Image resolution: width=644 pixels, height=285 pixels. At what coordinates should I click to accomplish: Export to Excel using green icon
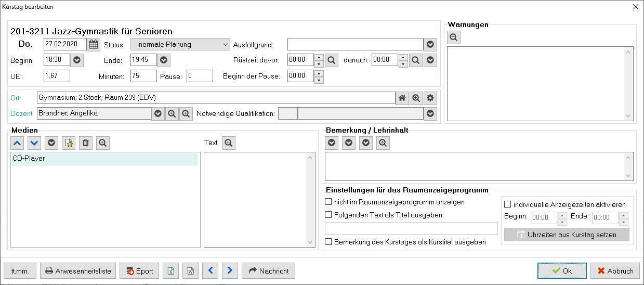[x=170, y=271]
